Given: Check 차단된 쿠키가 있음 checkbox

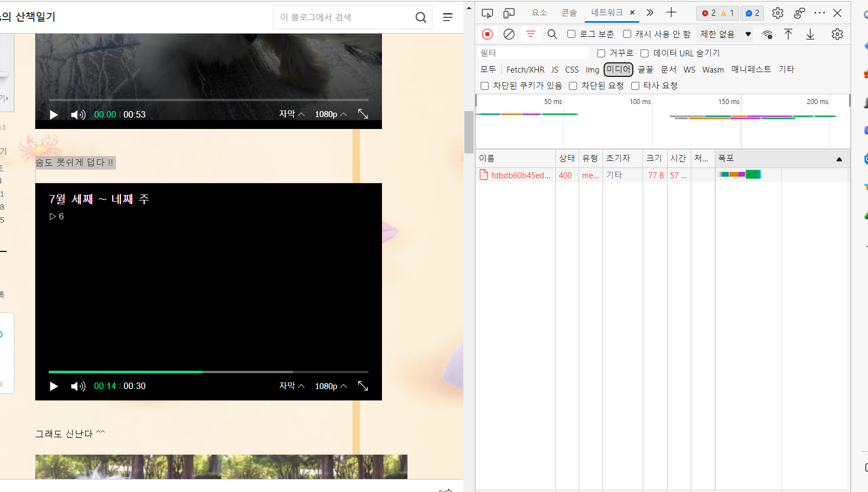Looking at the screenshot, I should pos(484,86).
